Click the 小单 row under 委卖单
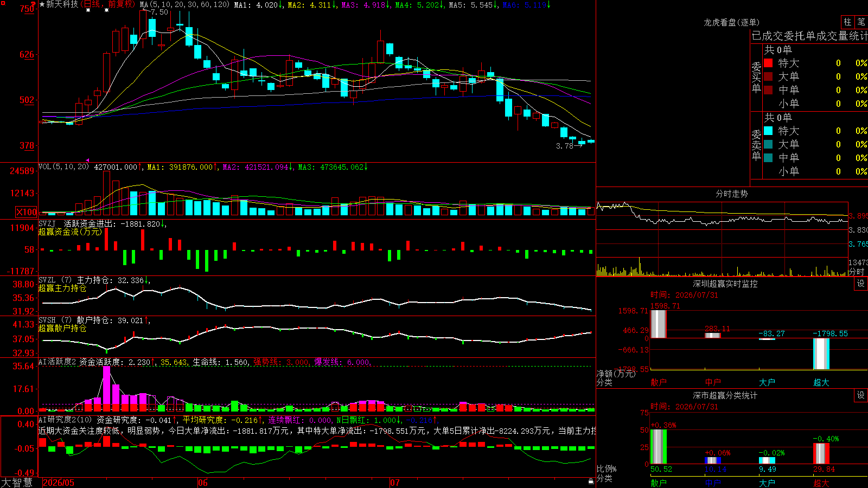The width and height of the screenshot is (868, 488). [816, 171]
